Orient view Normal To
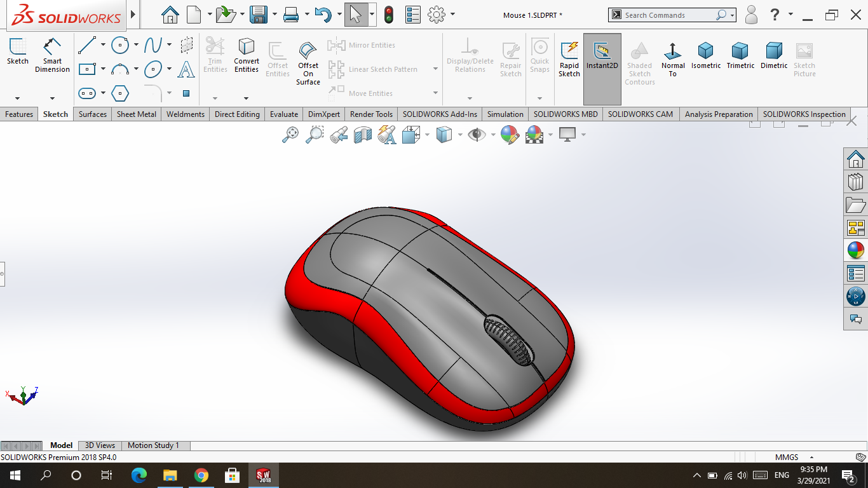Screen dimensions: 868x488 (x=673, y=60)
